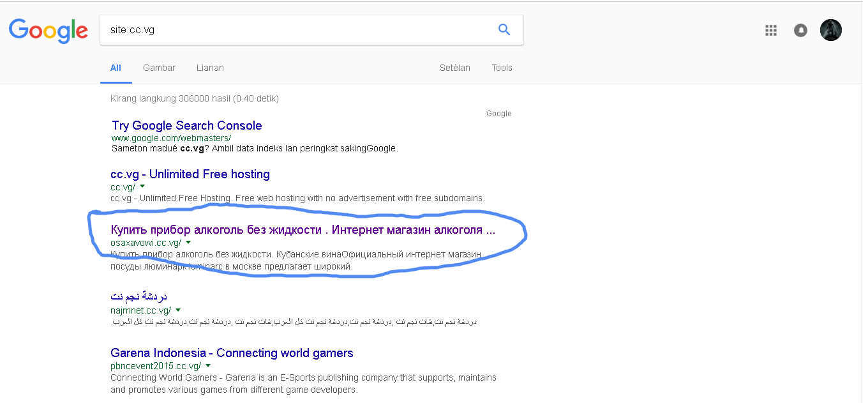This screenshot has width=868, height=403.
Task: Open the notifications bell
Action: click(x=800, y=30)
